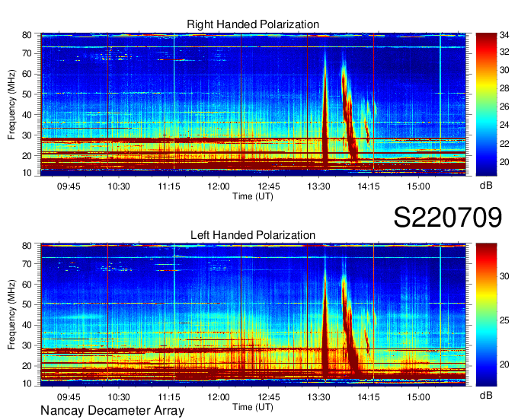The height and width of the screenshot is (420, 518).
Task: Click Time (UT) label under Right Handed plot
Action: click(x=253, y=196)
